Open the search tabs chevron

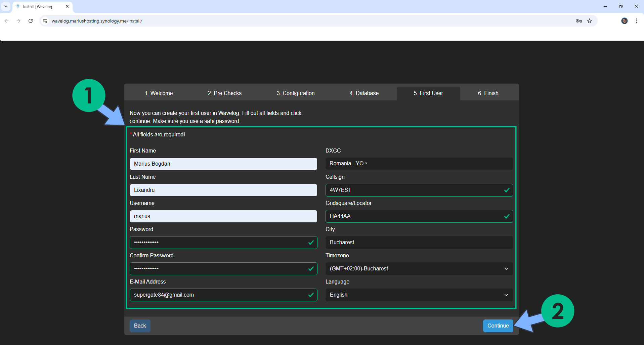(x=5, y=6)
